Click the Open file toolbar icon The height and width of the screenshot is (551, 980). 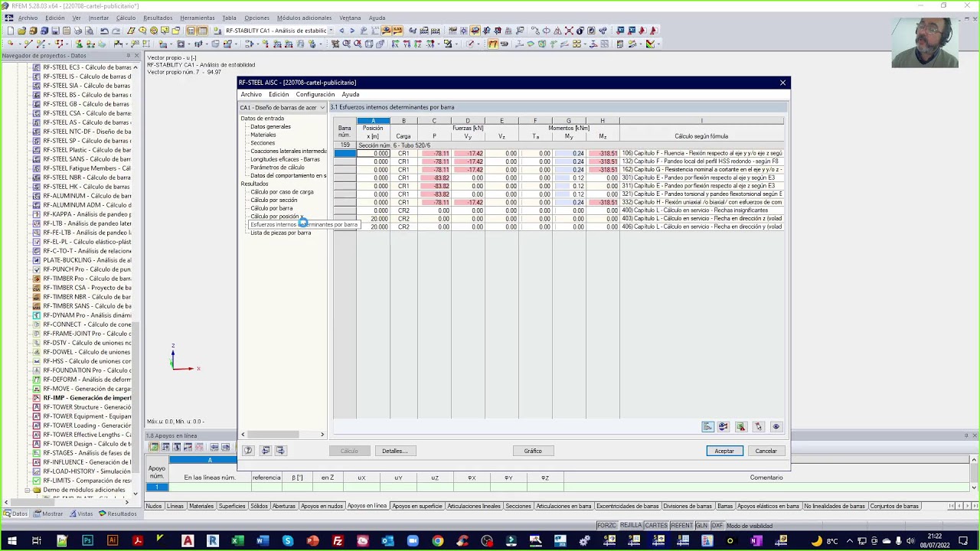coord(21,31)
